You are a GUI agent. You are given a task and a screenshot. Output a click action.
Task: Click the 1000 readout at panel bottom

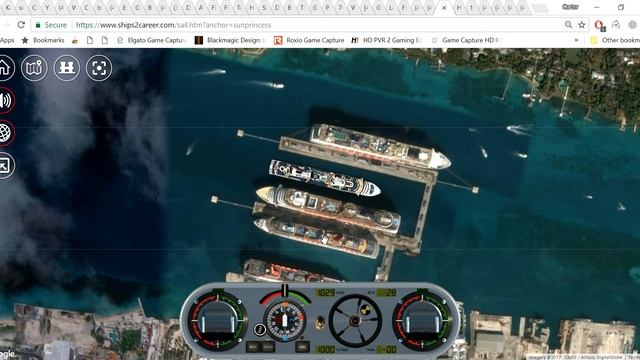(x=326, y=349)
